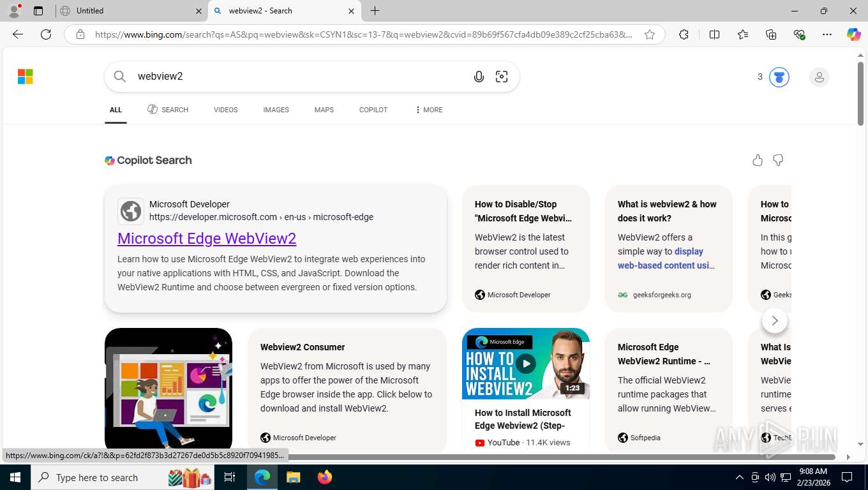Screen dimensions: 868x490
Task: Select the ALL results tab
Action: pyautogui.click(x=116, y=110)
